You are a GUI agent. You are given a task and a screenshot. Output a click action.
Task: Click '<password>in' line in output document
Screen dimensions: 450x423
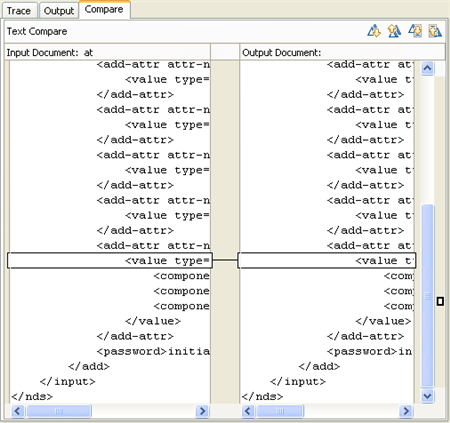[370, 351]
